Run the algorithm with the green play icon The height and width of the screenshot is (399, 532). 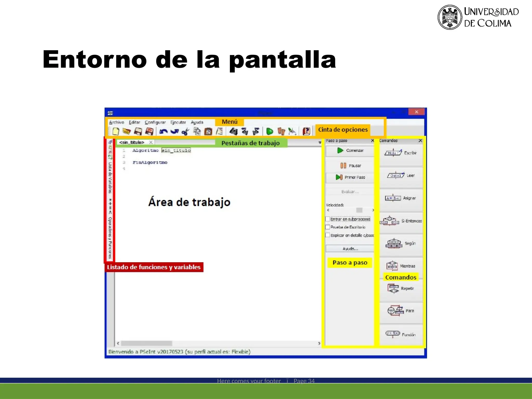270,131
